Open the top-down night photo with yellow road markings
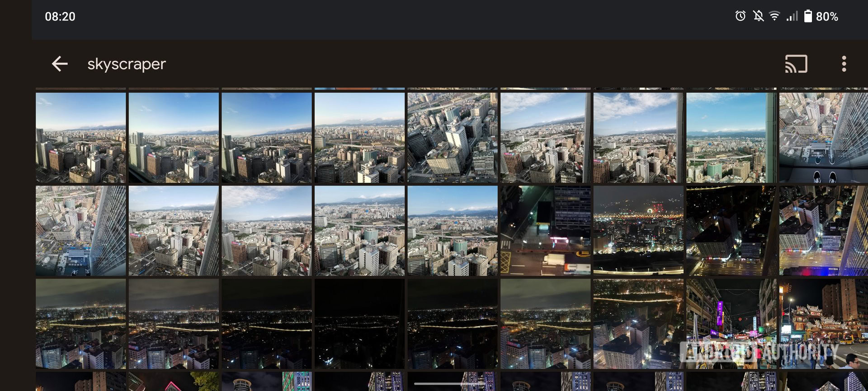The height and width of the screenshot is (391, 868). (545, 231)
